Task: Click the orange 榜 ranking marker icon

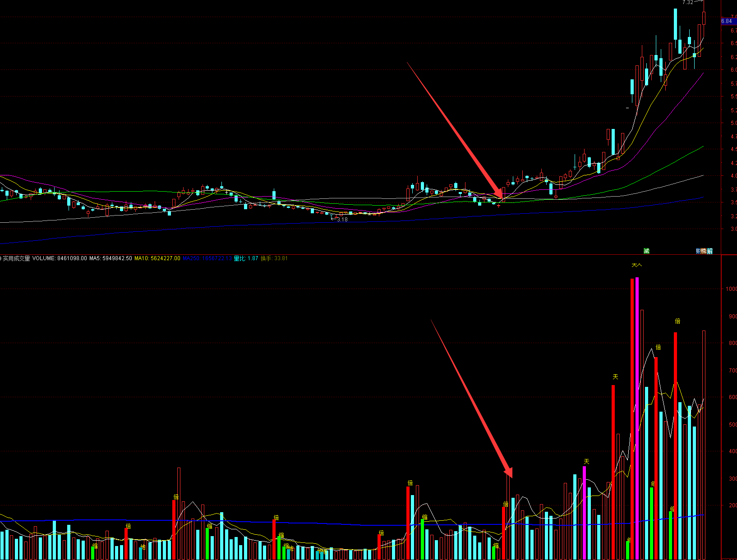Action: 704,251
